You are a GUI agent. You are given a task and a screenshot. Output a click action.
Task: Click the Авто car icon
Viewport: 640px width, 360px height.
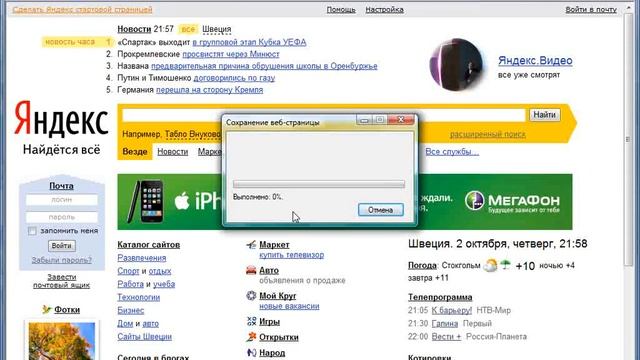[251, 270]
